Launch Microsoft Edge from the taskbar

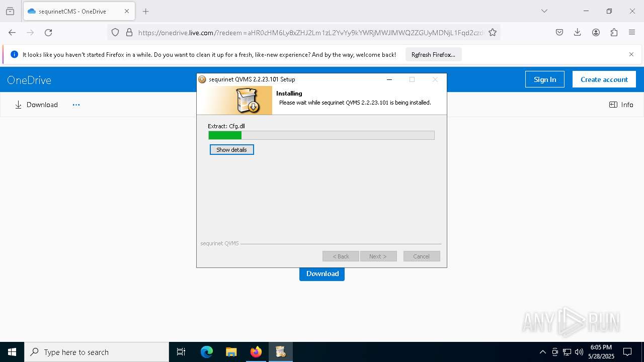click(207, 352)
